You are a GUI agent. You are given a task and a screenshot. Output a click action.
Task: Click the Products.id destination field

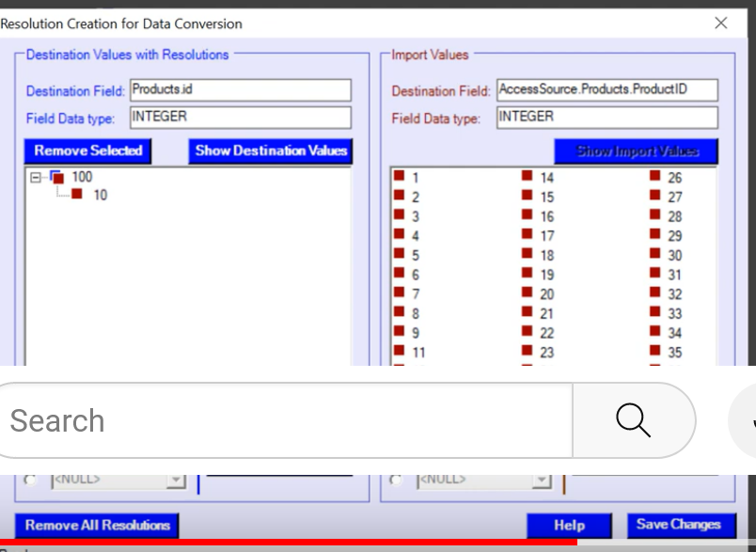(240, 90)
